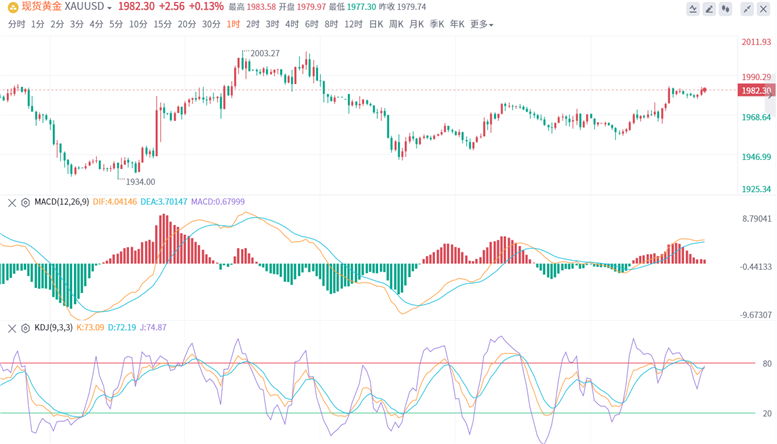This screenshot has height=444, width=777.
Task: Select the drawing pencil tool icon
Action: coord(710,9)
